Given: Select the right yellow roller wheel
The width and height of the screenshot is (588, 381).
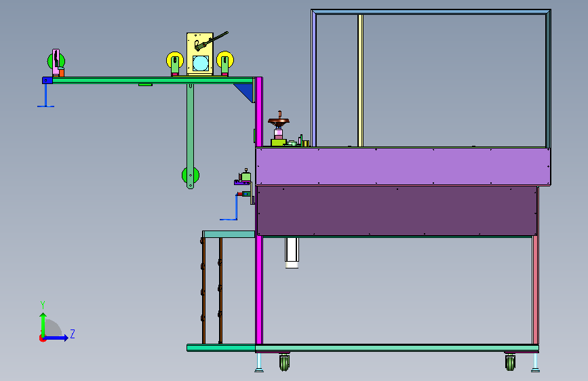Looking at the screenshot, I should 225,60.
